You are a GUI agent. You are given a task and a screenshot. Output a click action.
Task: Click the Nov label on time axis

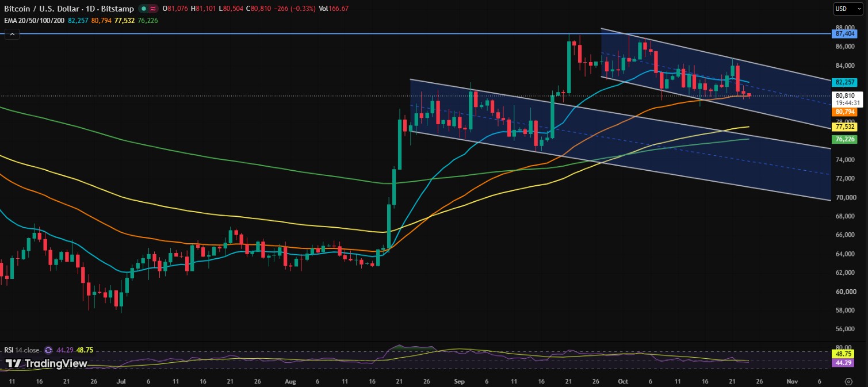pos(791,381)
